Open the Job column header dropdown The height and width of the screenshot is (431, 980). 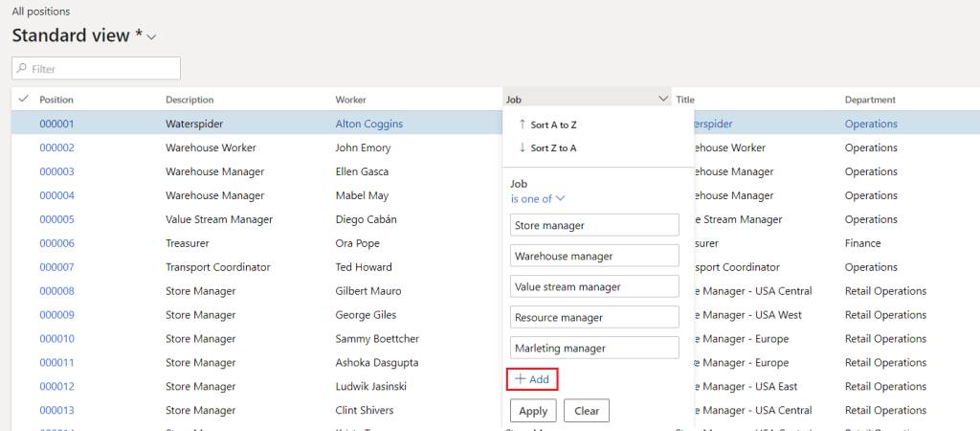click(663, 99)
